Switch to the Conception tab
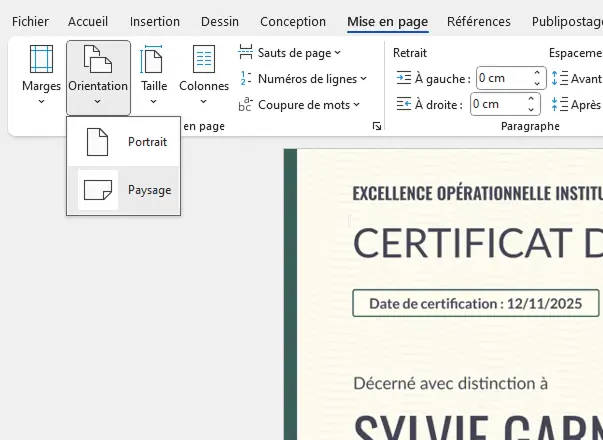 click(293, 22)
